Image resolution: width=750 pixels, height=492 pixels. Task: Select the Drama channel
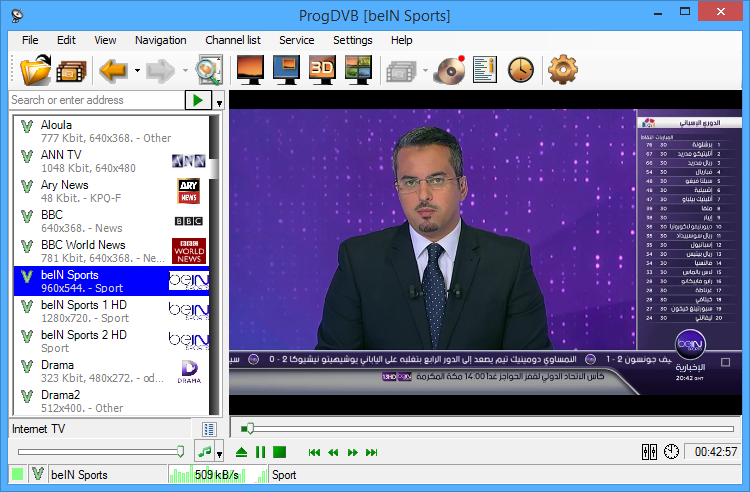111,371
